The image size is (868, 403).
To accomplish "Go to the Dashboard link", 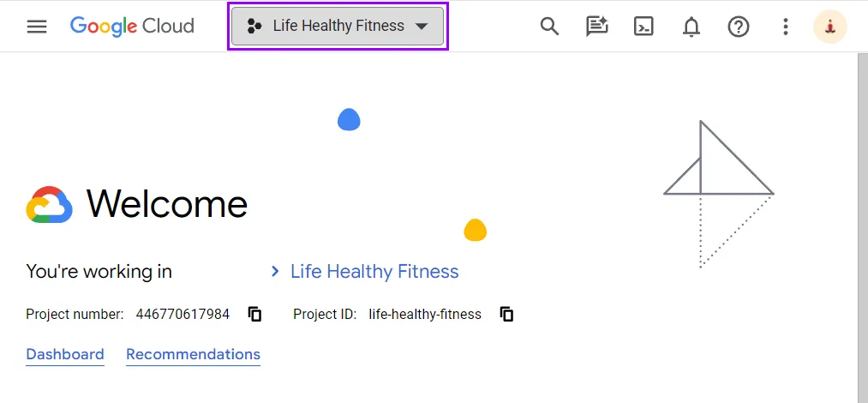I will [x=65, y=354].
